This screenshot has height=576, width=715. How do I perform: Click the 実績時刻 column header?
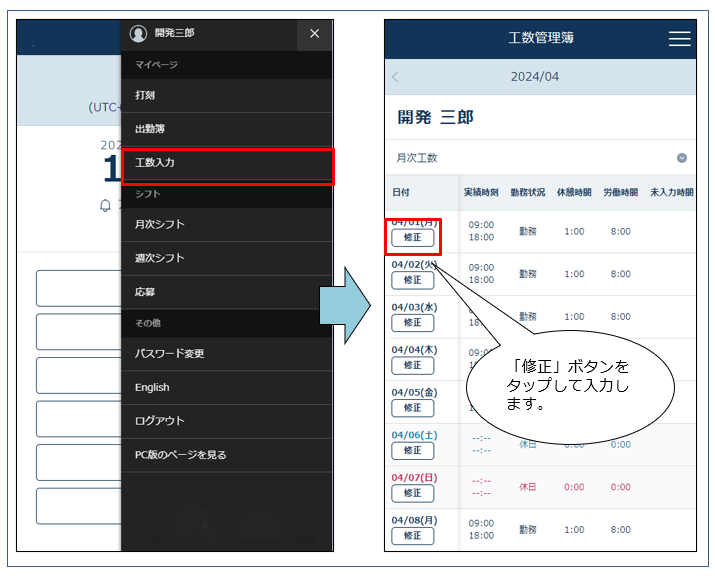[x=481, y=192]
